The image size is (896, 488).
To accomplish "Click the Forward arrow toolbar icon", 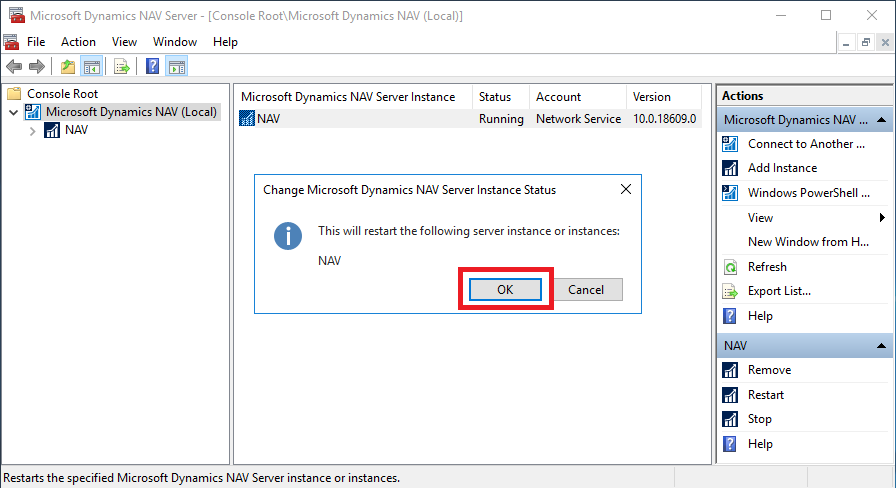I will 37,67.
